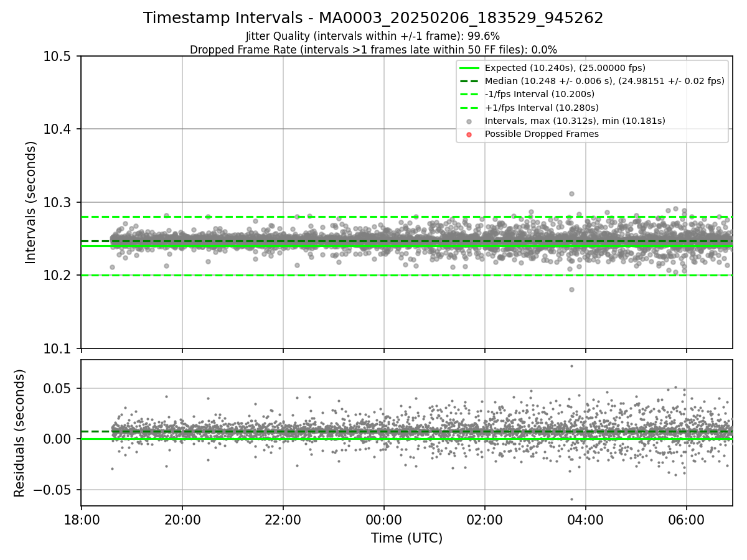Click the Intervals (seconds) y-axis label

pos(31,202)
